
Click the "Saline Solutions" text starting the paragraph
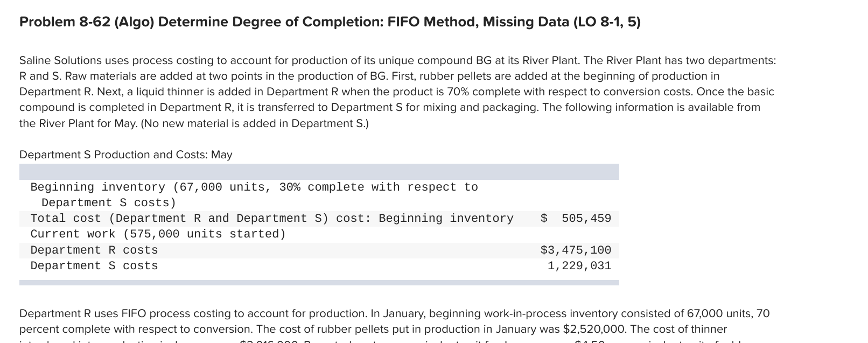(60, 60)
